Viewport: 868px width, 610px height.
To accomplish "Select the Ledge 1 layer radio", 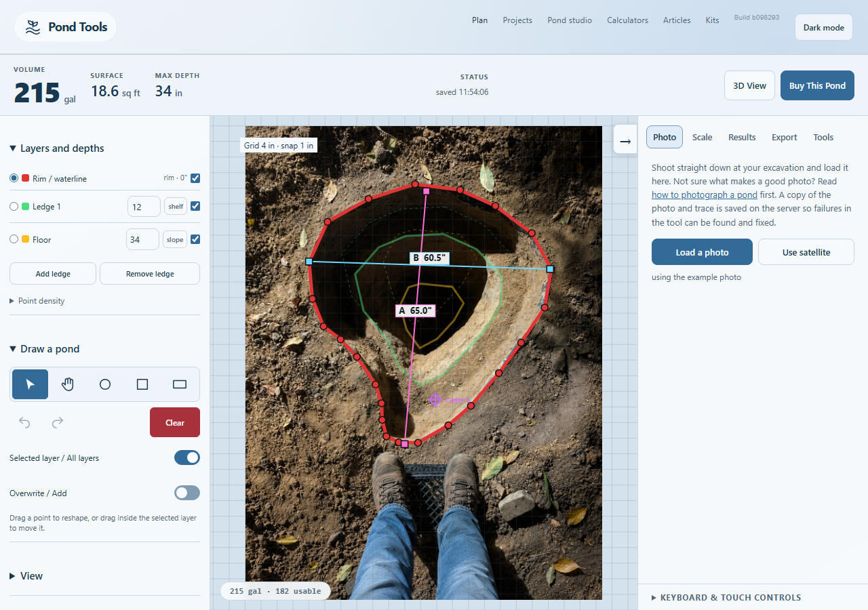I will coord(14,206).
